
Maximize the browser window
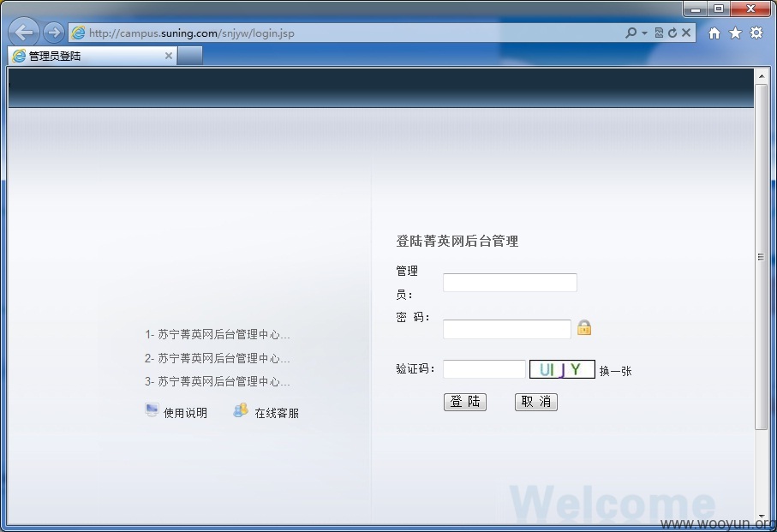[719, 9]
